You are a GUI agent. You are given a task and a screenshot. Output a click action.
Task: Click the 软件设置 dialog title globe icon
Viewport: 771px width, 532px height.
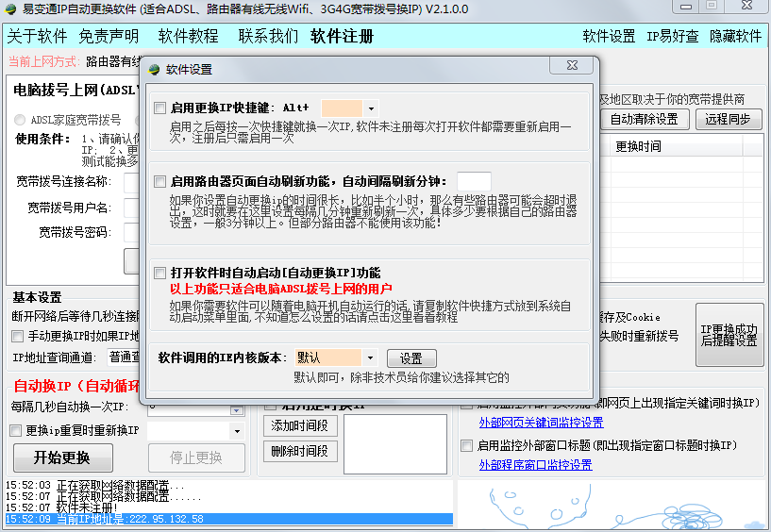pos(155,69)
